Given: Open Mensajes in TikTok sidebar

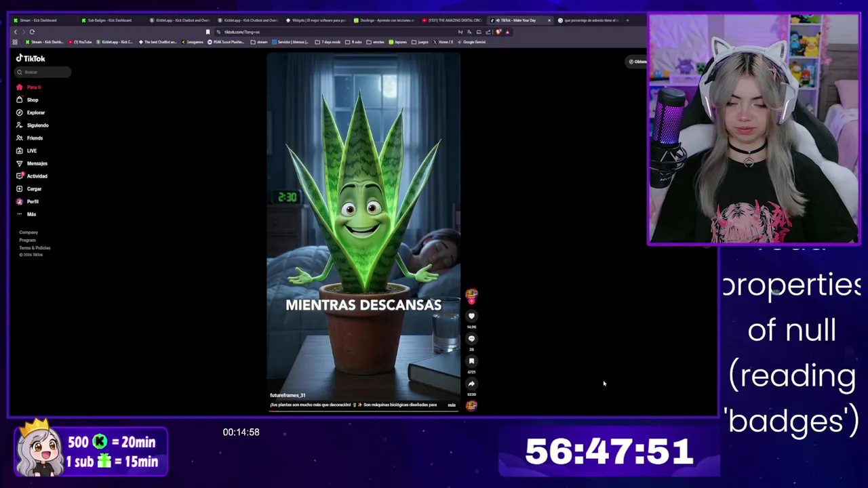Looking at the screenshot, I should click(32, 163).
